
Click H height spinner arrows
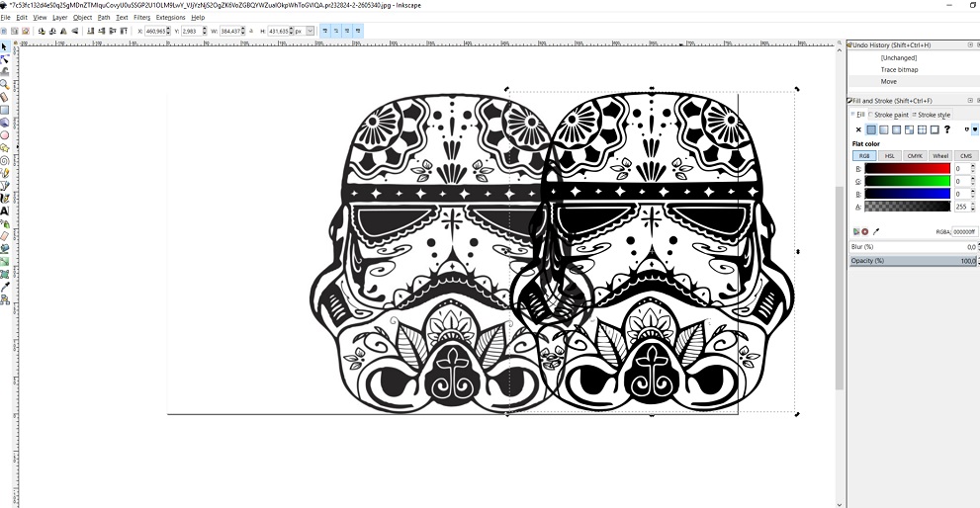(292, 31)
